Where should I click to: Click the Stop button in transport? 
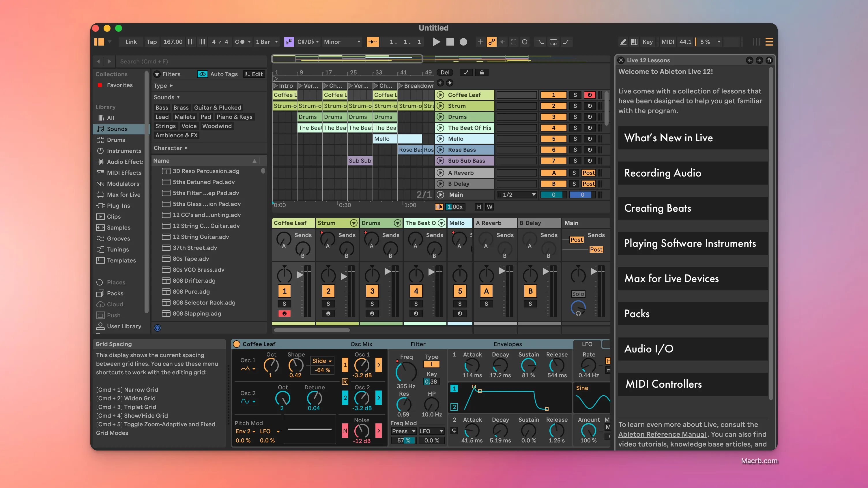click(450, 42)
